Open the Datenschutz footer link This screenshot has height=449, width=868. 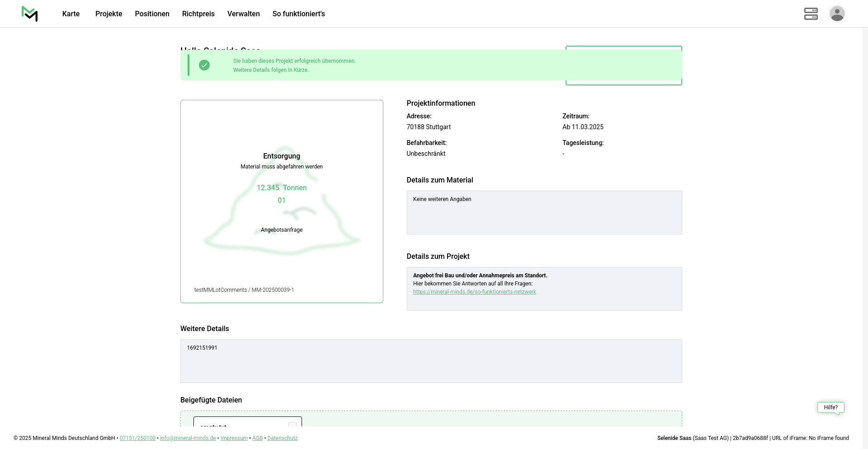pyautogui.click(x=282, y=438)
